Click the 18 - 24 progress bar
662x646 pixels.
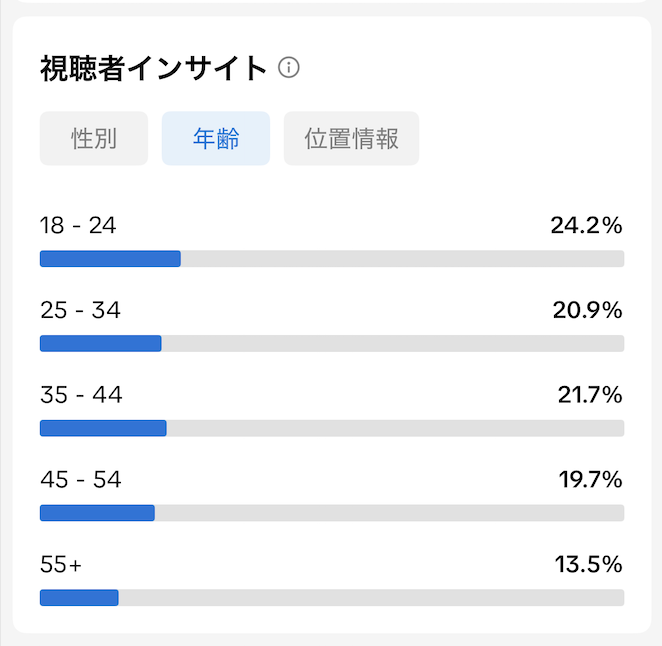click(x=332, y=259)
